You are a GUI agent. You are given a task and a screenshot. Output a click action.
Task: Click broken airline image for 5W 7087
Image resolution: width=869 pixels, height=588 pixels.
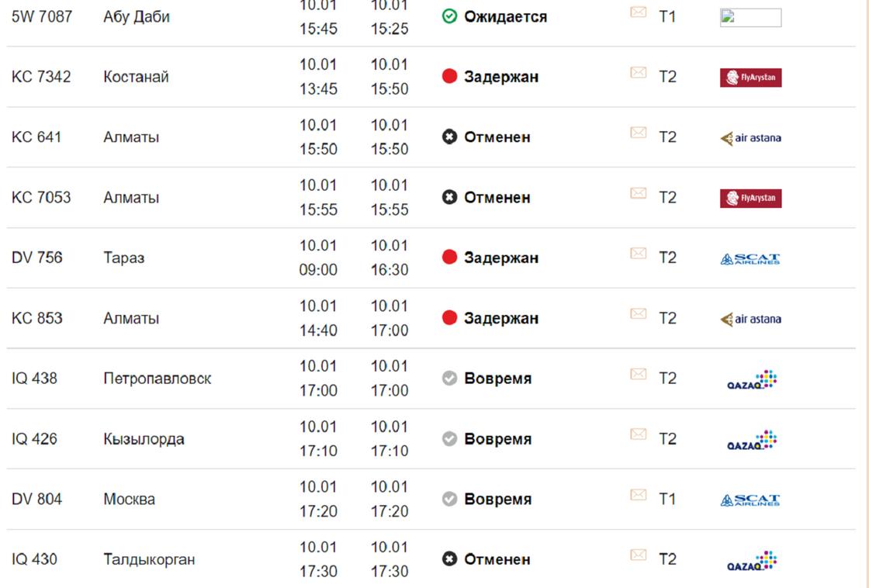751,18
